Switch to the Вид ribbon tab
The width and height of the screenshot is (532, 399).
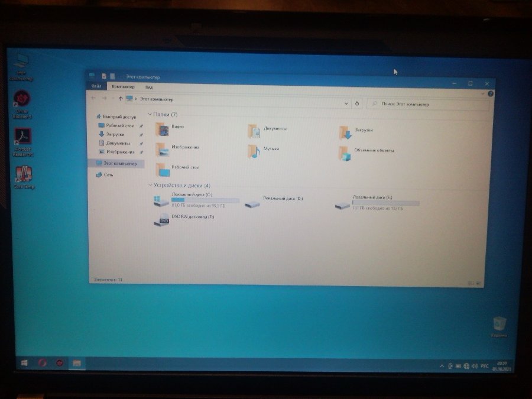[149, 87]
